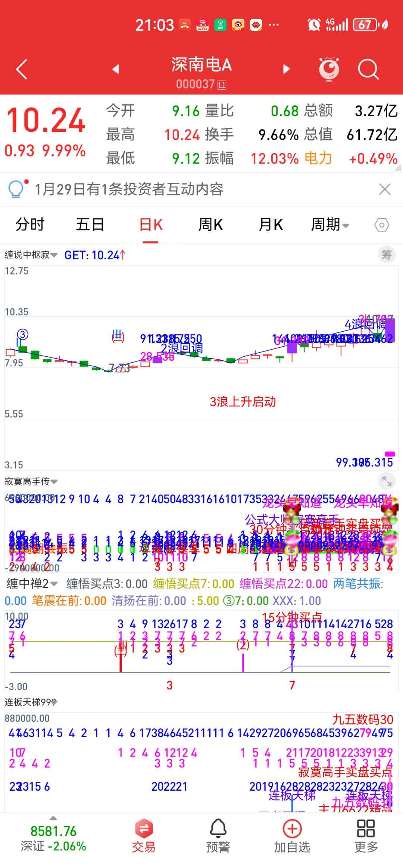Viewport: 403px width, 868px height.
Task: Expand the chart fullscreen icon
Action: tap(387, 481)
